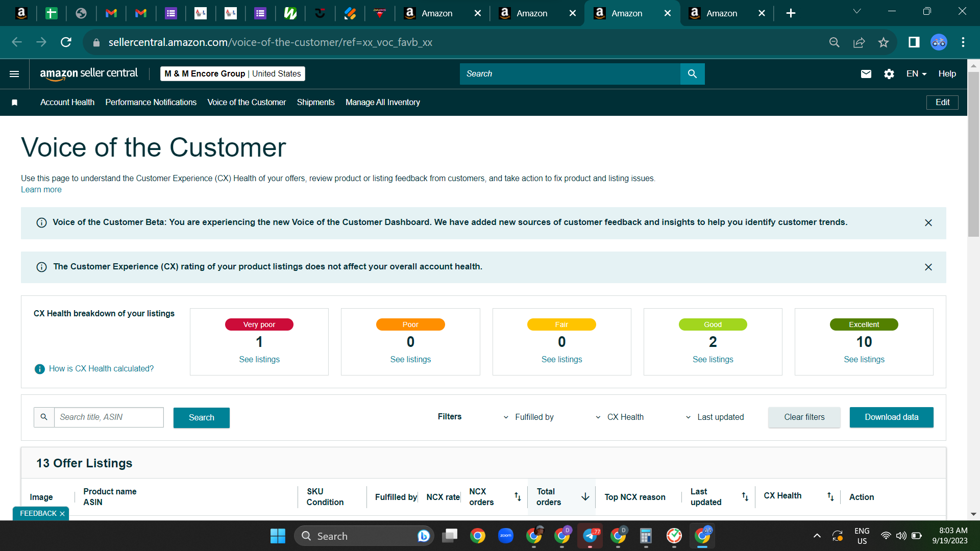This screenshot has height=551, width=980.
Task: Open Telegram from the taskbar
Action: (x=590, y=536)
